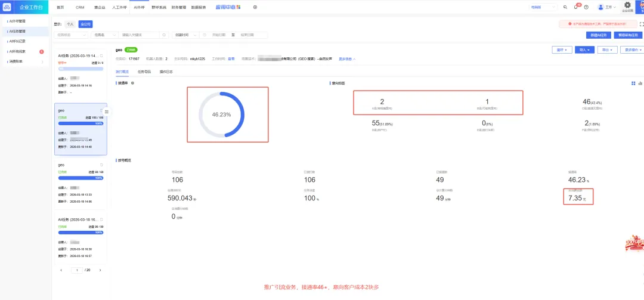Click the 暂停所有任务 button
Viewport: 644px width, 300px height.
[x=628, y=35]
